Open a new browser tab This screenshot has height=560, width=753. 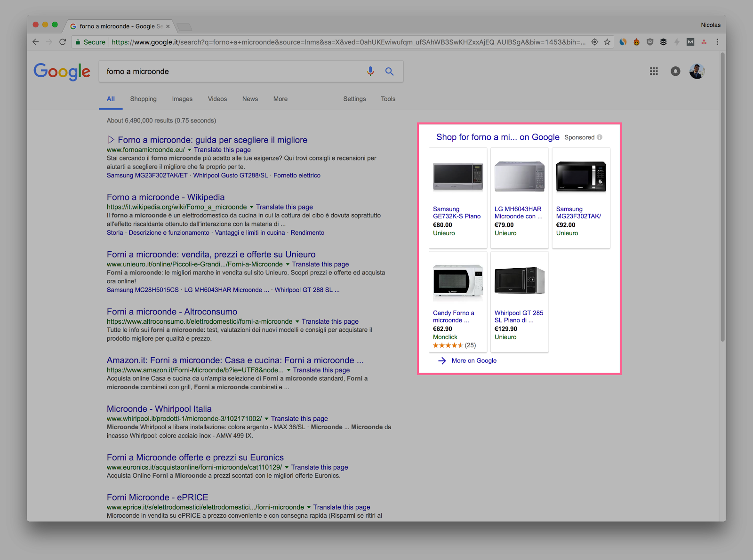point(184,26)
